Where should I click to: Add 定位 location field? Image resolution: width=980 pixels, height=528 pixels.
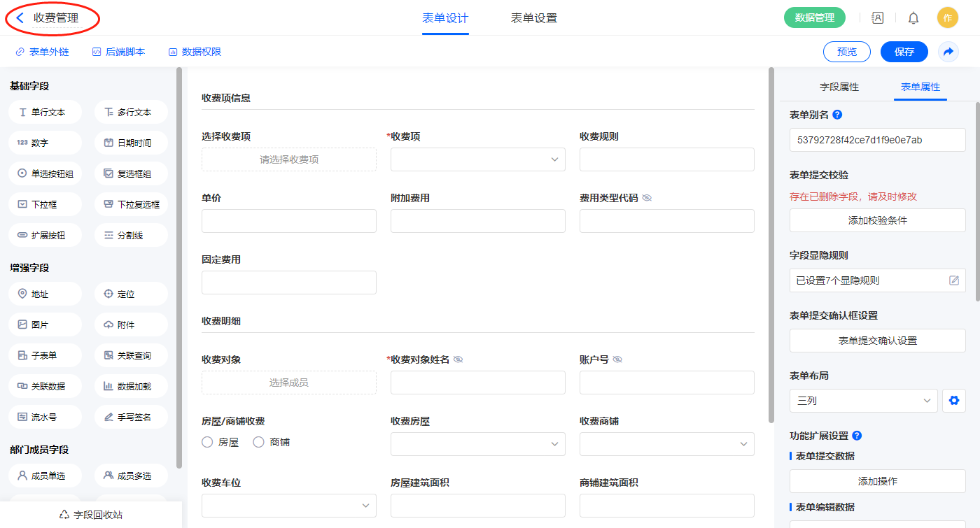coord(131,294)
